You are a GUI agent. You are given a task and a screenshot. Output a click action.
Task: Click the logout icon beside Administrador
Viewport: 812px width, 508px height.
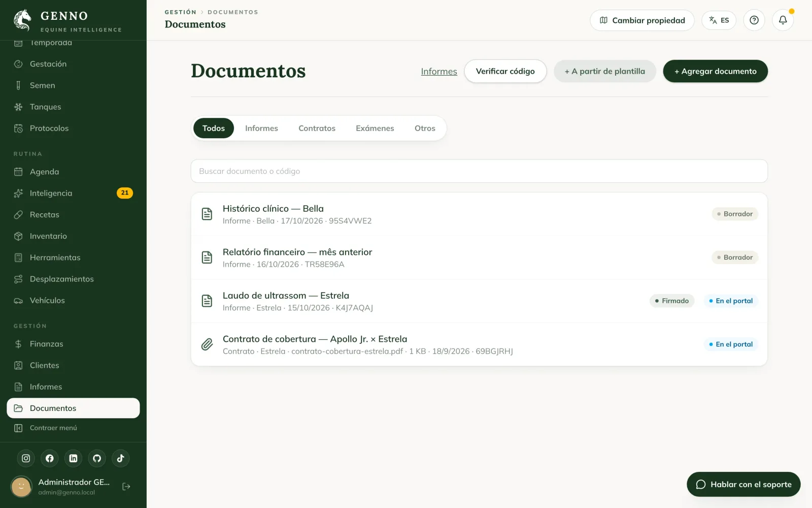pyautogui.click(x=126, y=487)
